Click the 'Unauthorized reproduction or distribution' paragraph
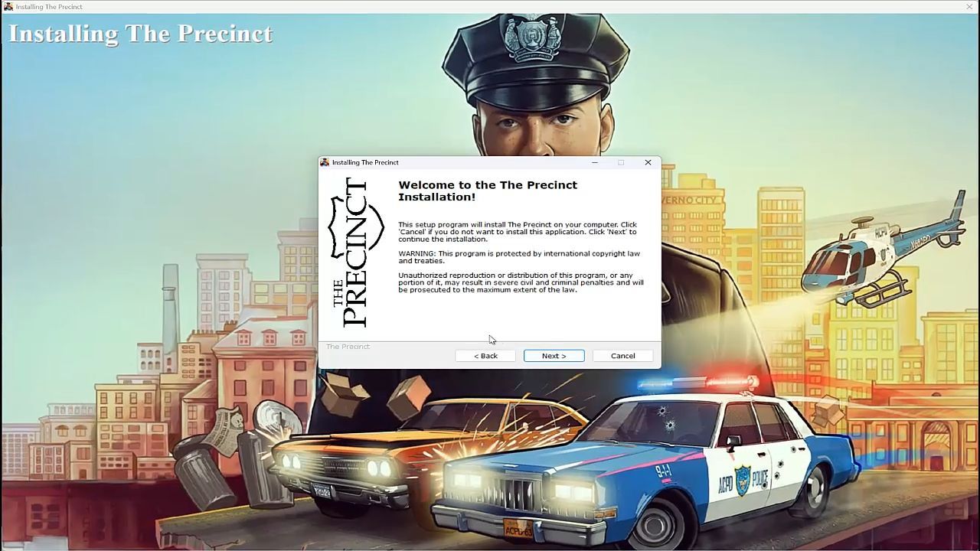Viewport: 980px width, 551px height. tap(521, 282)
